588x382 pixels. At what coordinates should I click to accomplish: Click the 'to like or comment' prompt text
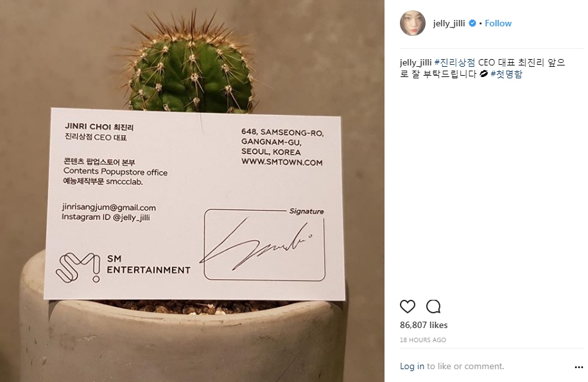pyautogui.click(x=465, y=366)
